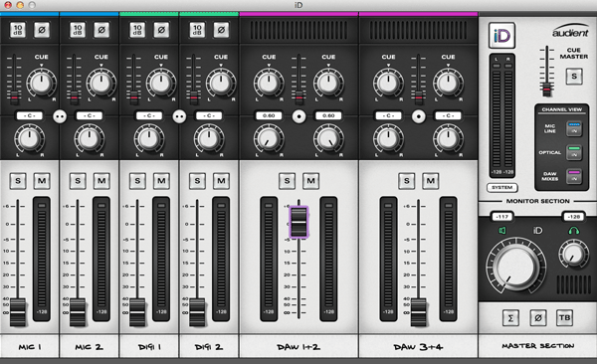Click the Mic 1 main pan knob
The width and height of the screenshot is (597, 364).
point(29,139)
